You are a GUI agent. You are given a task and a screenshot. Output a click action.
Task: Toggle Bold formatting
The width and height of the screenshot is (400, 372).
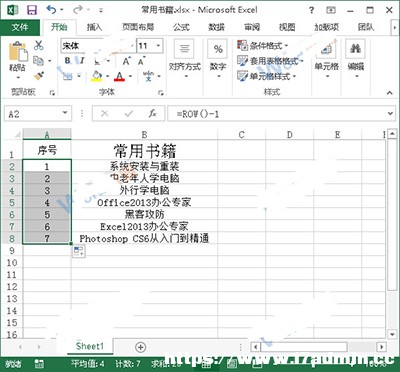68,61
